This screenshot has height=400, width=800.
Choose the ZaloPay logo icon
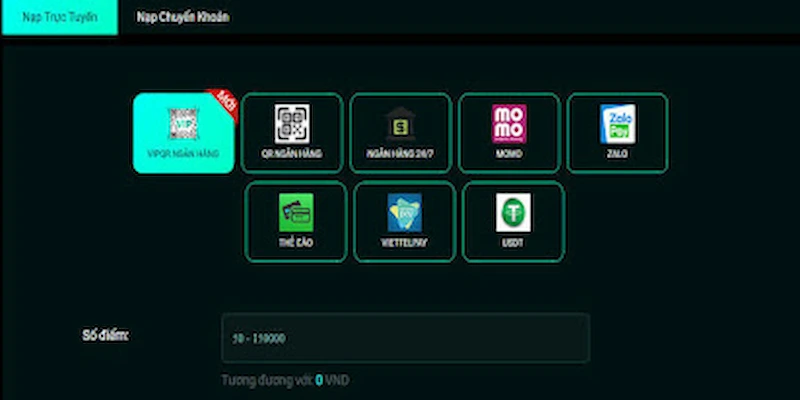[617, 124]
